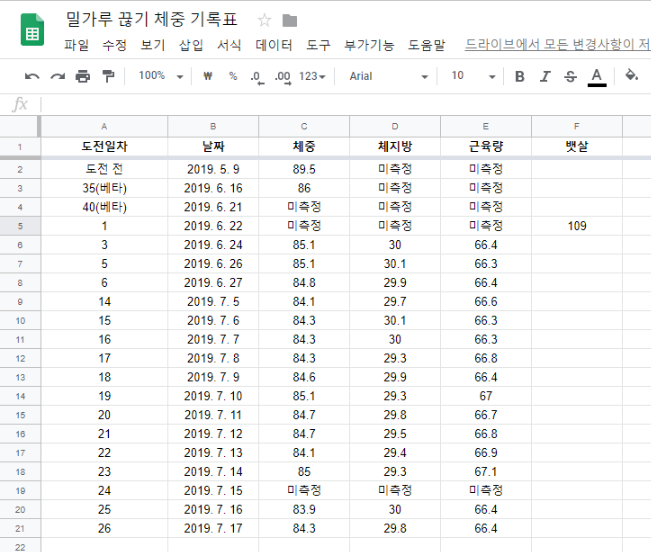Select the 67.1 muscle mass cell
This screenshot has height=552, width=651.
486,472
